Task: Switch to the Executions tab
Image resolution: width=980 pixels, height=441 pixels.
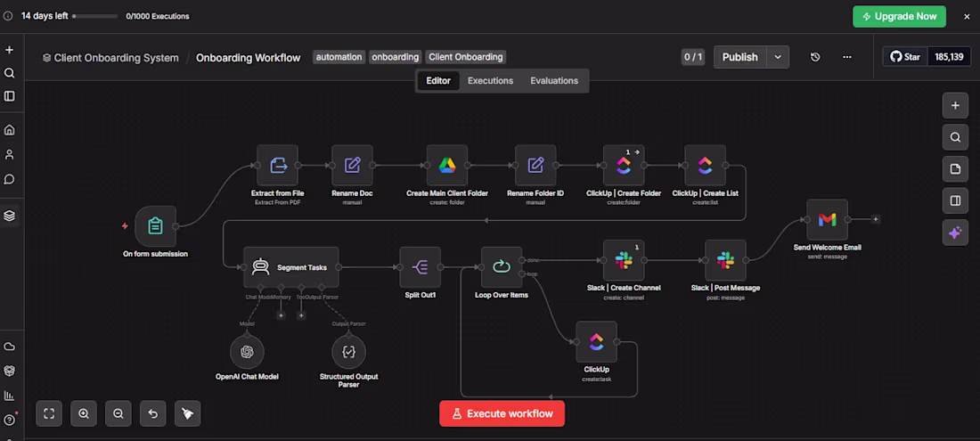Action: point(491,80)
